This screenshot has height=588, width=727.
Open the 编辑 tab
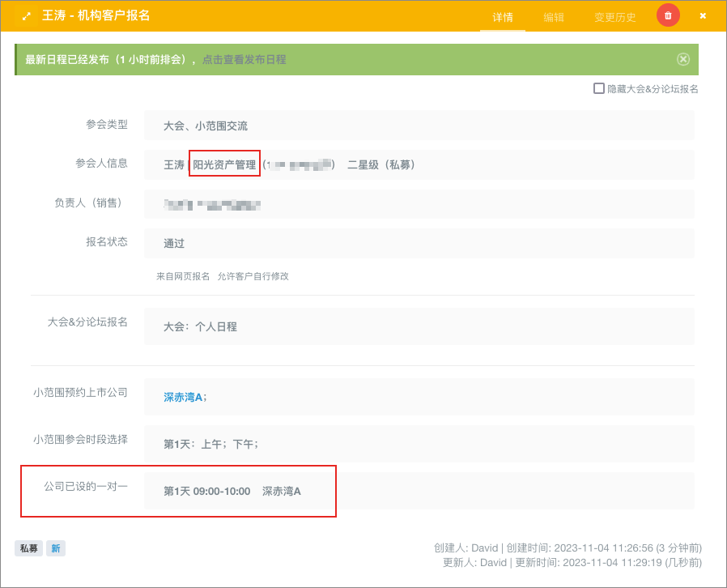point(554,17)
